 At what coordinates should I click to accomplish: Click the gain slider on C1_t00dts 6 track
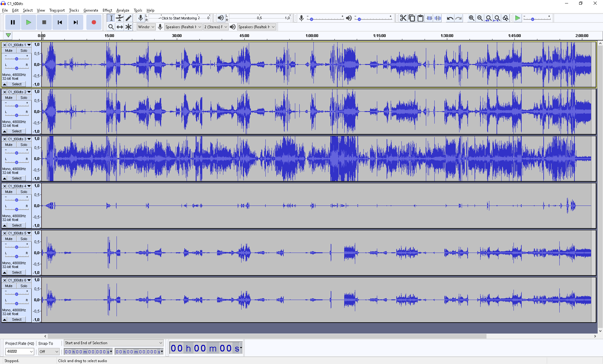17,294
